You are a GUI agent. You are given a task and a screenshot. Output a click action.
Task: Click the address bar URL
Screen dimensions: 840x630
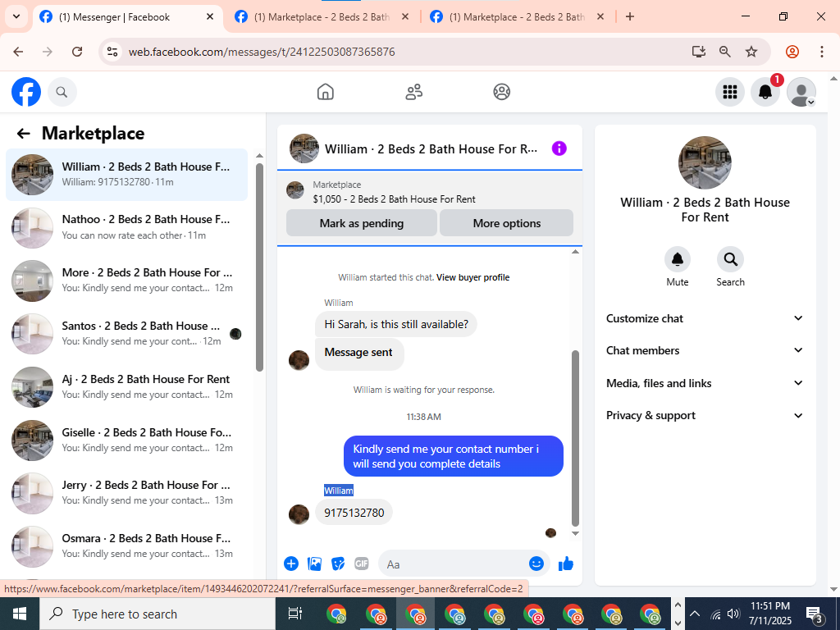[x=262, y=52]
